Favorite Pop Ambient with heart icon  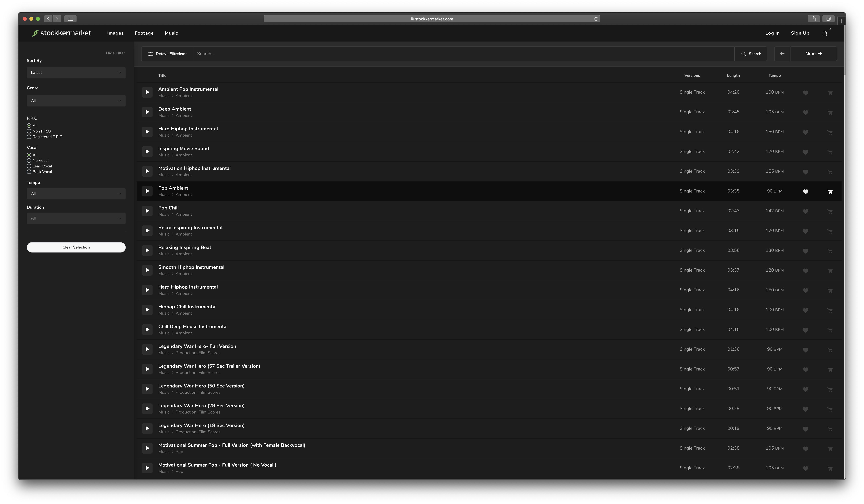[x=805, y=192]
